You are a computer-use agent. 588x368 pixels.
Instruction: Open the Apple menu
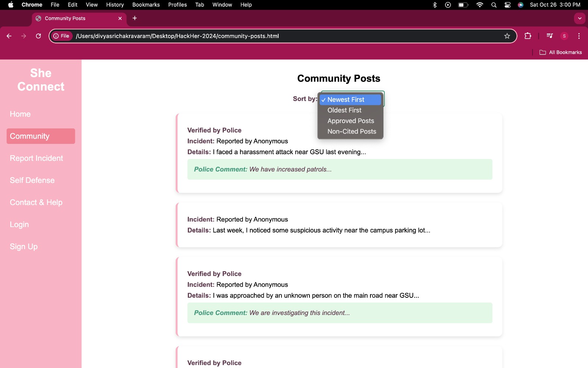pyautogui.click(x=11, y=5)
